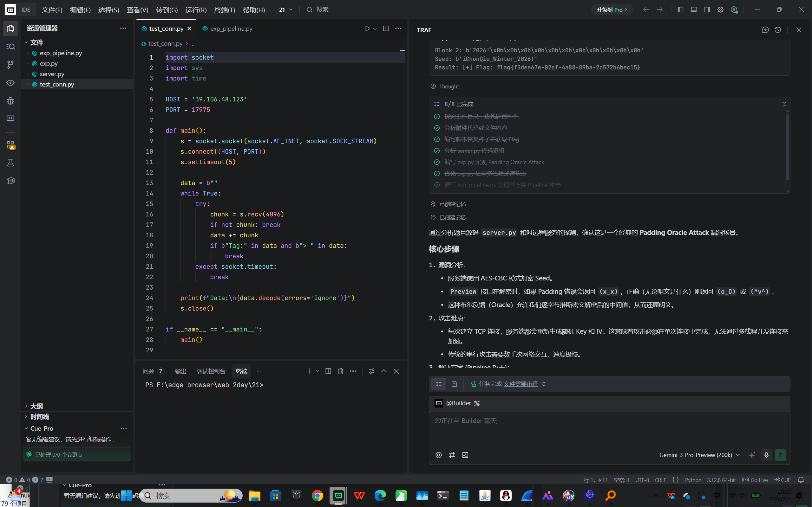
Task: Expand the 时间线 timeline section
Action: click(39, 417)
